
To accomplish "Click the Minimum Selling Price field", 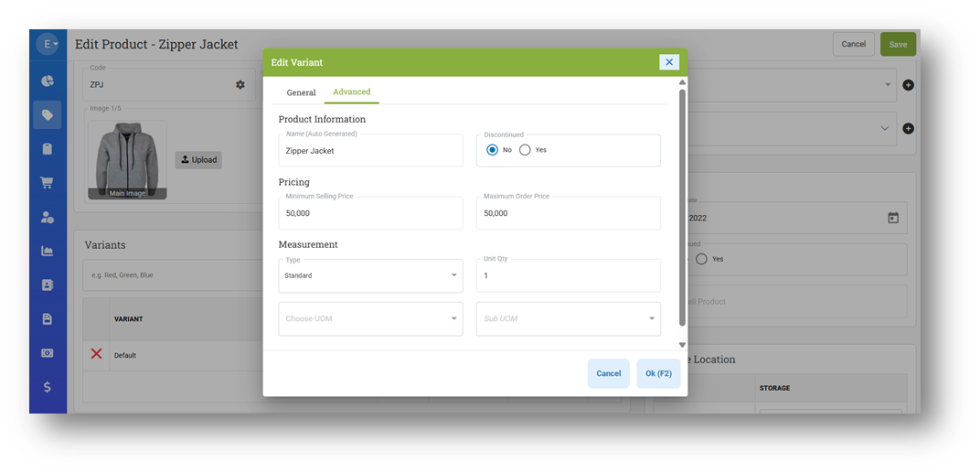I will [x=370, y=213].
